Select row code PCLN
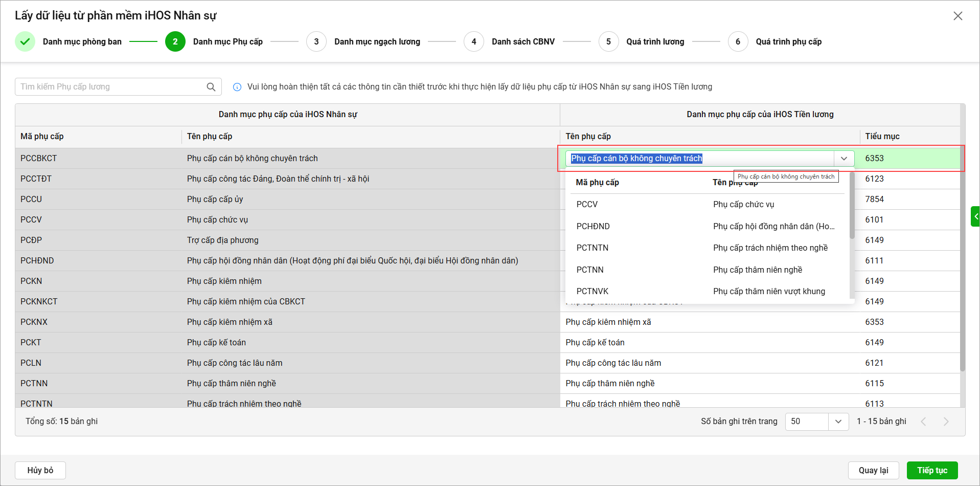The width and height of the screenshot is (980, 486). click(31, 363)
